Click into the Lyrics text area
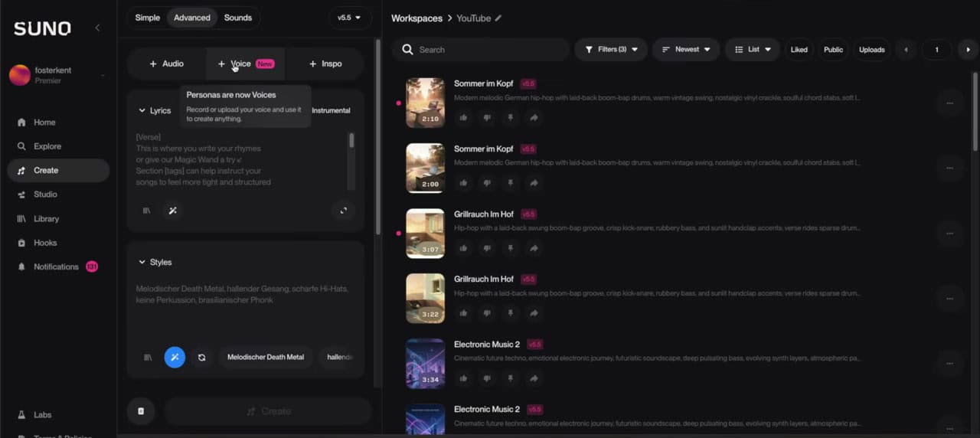This screenshot has height=438, width=980. [241, 161]
